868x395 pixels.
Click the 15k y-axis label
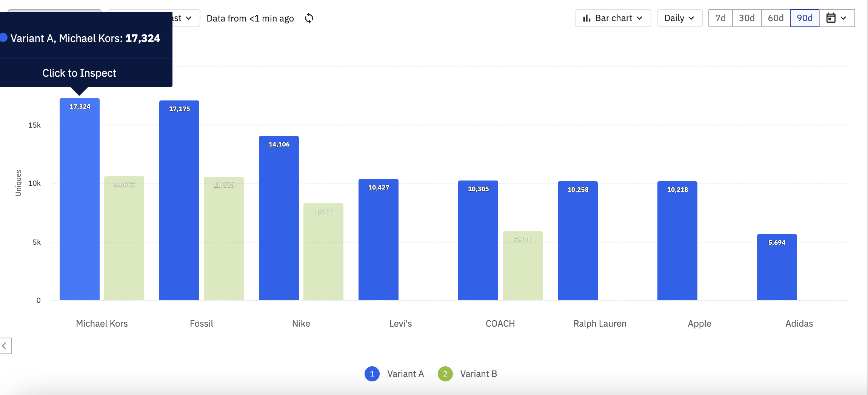pyautogui.click(x=34, y=125)
